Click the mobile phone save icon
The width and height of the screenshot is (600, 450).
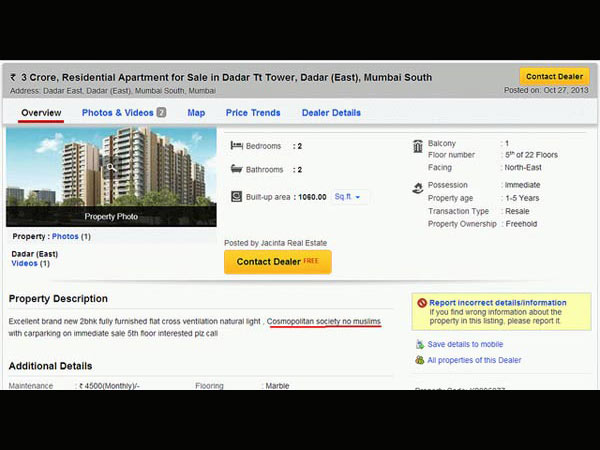(x=420, y=344)
